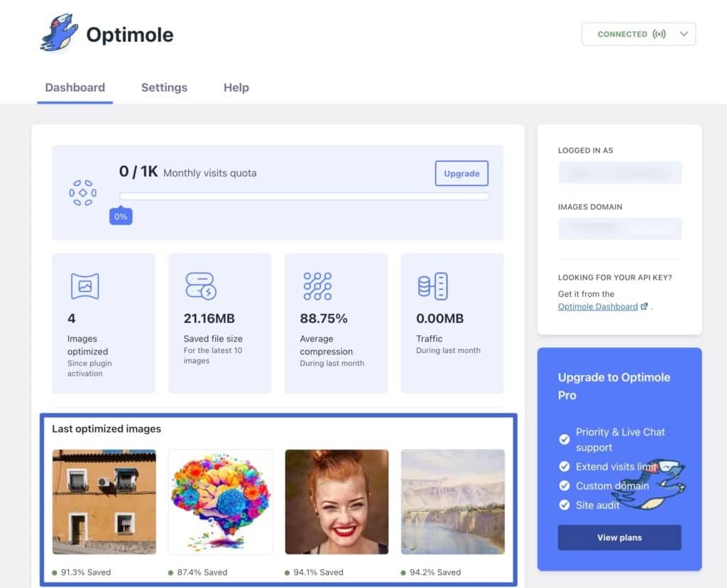Click the Upgrade button
Screen dimensions: 727x588
pos(461,173)
